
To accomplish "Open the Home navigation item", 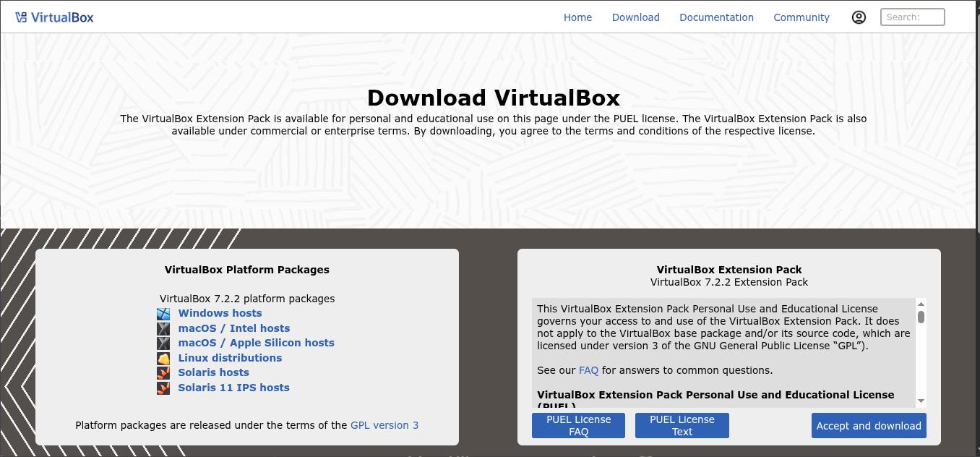I will 577,17.
